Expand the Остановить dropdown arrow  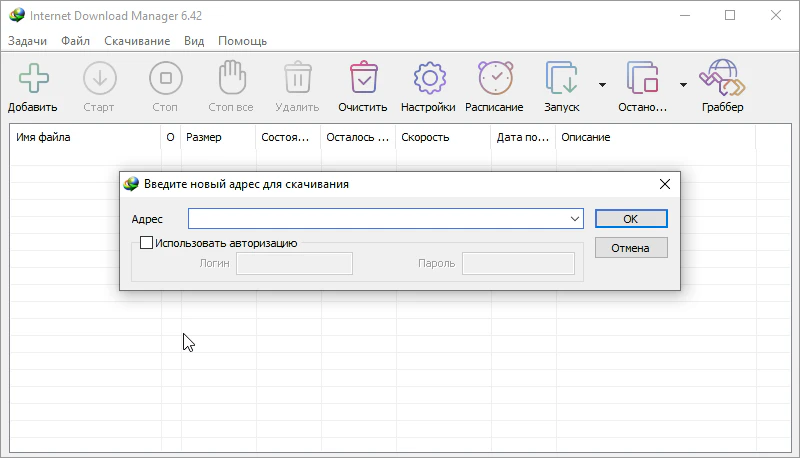[683, 85]
